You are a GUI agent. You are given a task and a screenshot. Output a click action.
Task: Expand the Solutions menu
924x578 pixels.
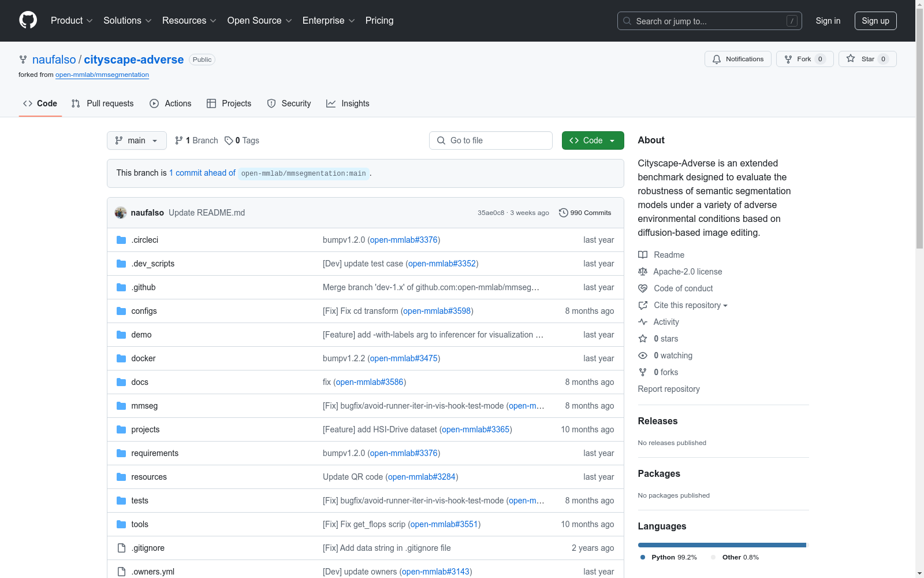[x=128, y=21]
